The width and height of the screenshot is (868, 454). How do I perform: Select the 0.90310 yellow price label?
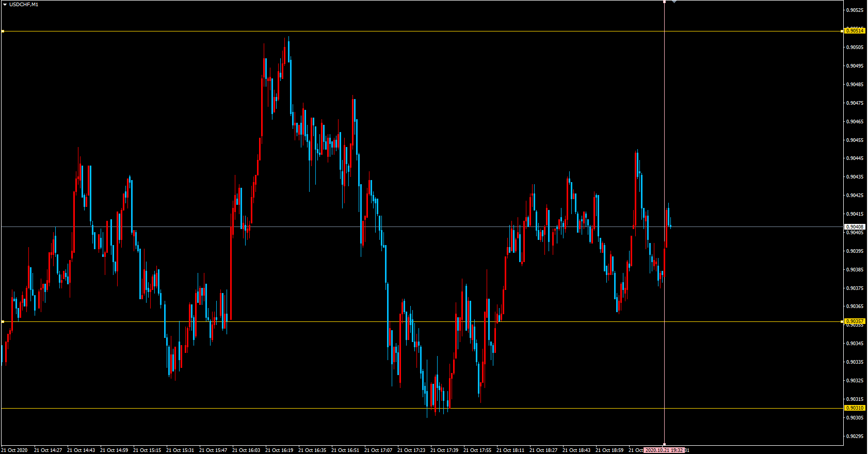pyautogui.click(x=855, y=408)
